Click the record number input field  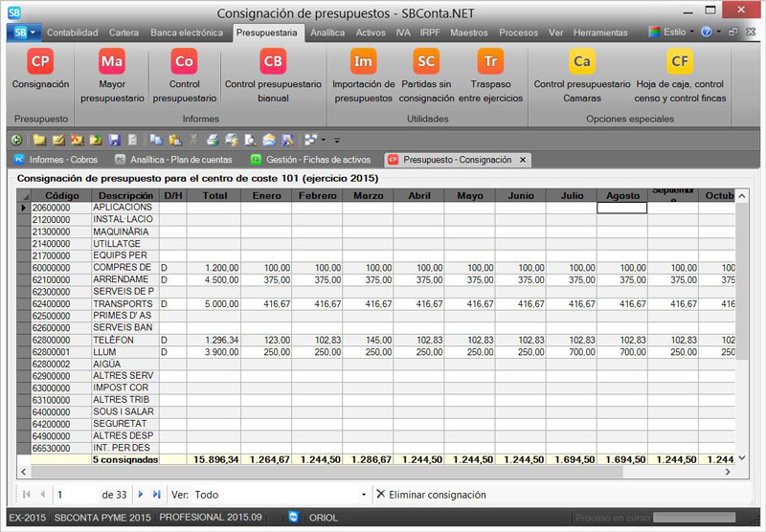coord(77,495)
